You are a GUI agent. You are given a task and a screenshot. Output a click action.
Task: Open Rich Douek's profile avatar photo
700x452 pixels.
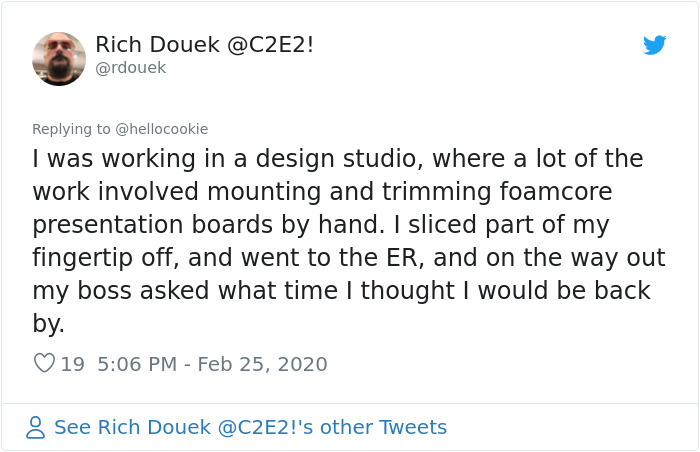(59, 59)
